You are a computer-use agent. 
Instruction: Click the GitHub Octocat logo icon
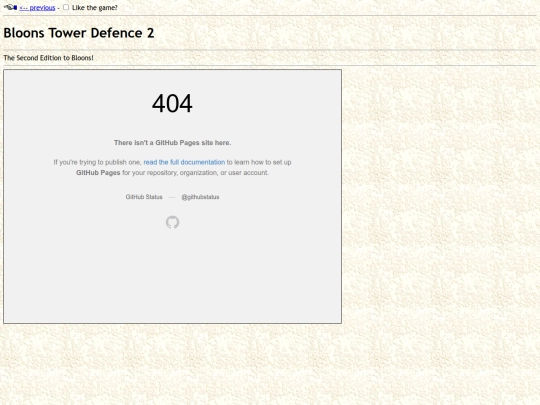173,222
